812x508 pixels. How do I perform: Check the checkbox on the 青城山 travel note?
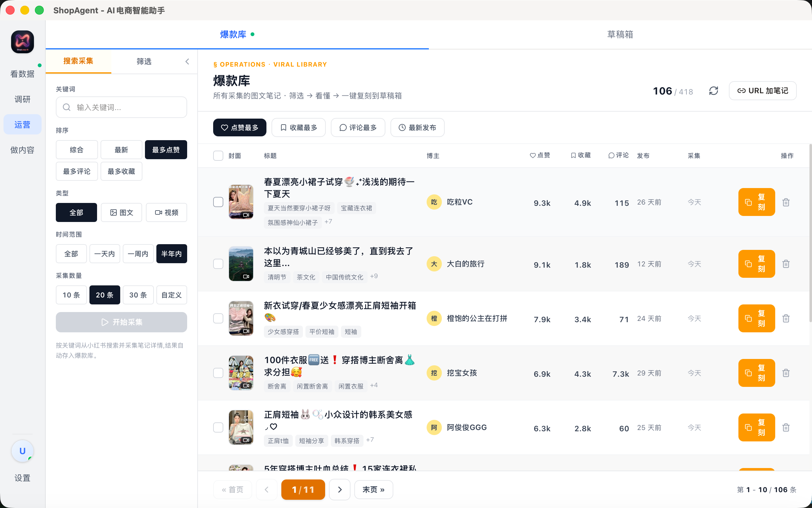218,264
